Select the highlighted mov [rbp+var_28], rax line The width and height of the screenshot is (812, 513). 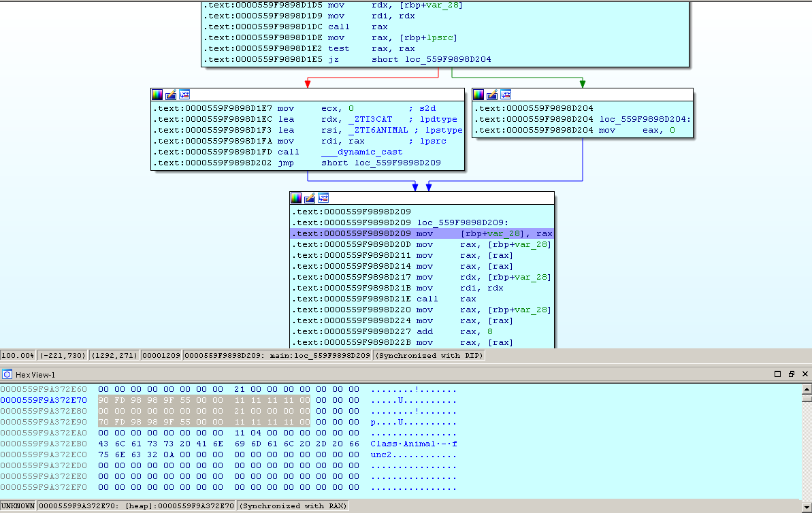pos(421,233)
